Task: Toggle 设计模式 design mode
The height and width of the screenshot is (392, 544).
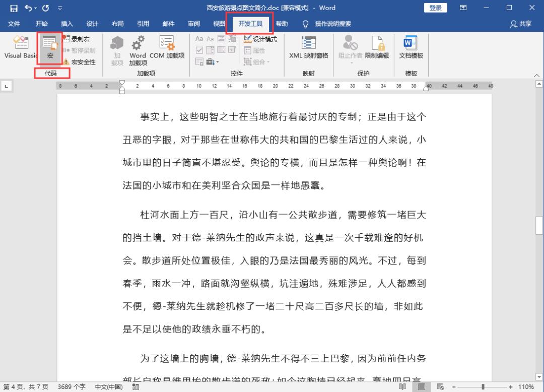Action: click(260, 39)
